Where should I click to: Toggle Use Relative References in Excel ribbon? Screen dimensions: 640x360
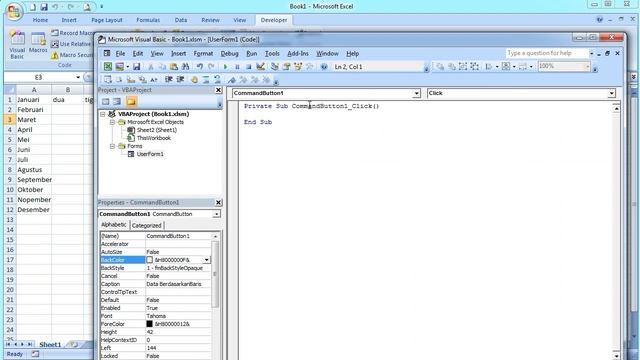point(71,44)
